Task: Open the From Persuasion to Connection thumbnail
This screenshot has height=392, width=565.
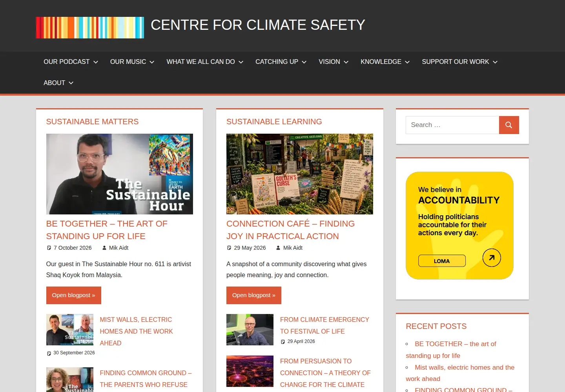Action: coord(250,371)
